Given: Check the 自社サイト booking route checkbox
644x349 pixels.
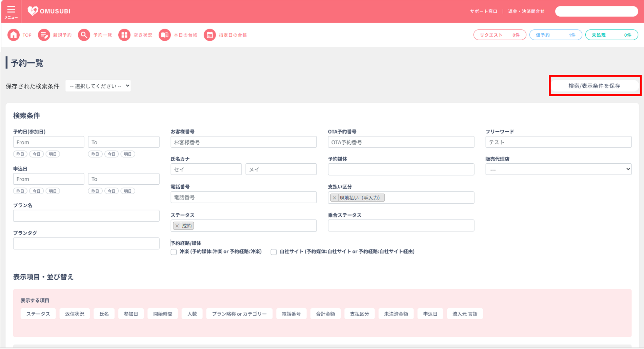Looking at the screenshot, I should pos(274,252).
